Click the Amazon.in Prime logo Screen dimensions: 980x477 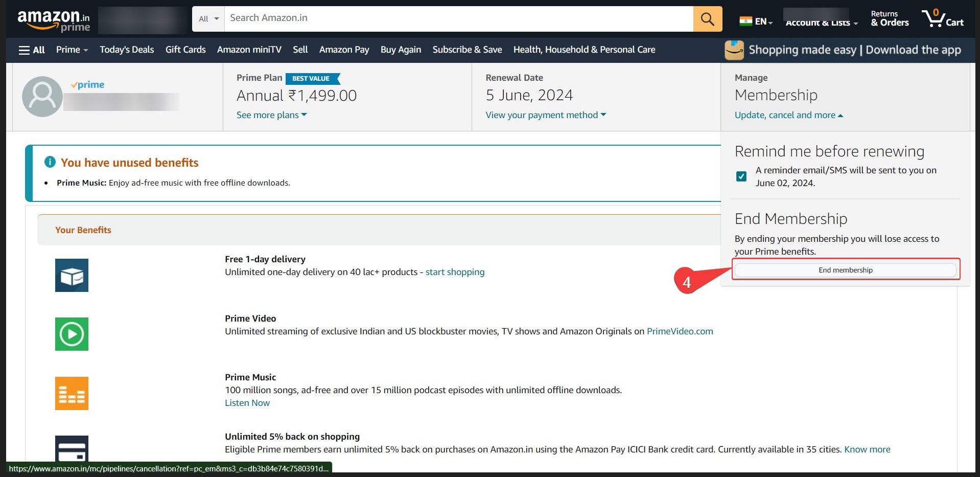click(53, 19)
